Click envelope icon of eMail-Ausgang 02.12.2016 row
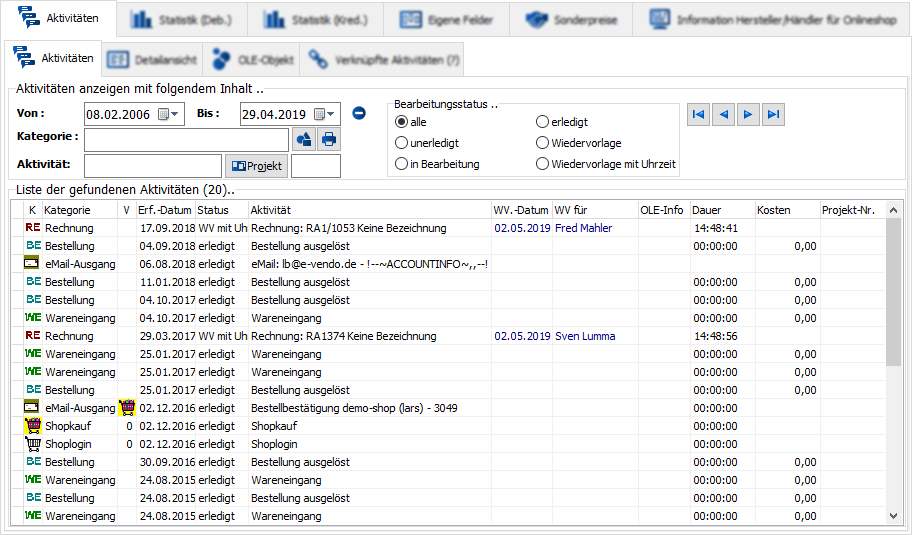The height and width of the screenshot is (535, 912). [31, 406]
